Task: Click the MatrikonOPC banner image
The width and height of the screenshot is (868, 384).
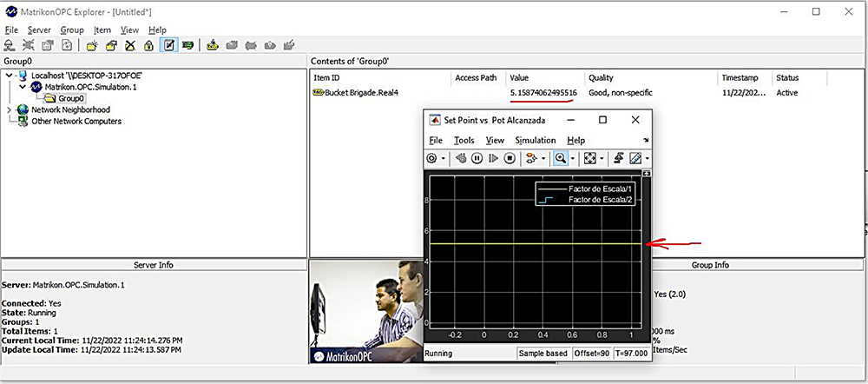Action: click(366, 312)
